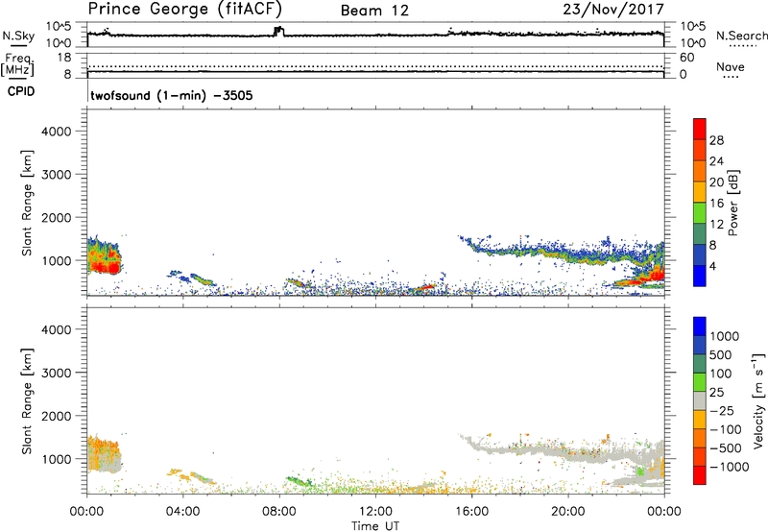Click the noise spike near 08:00 in N.Sky trace

278,31
